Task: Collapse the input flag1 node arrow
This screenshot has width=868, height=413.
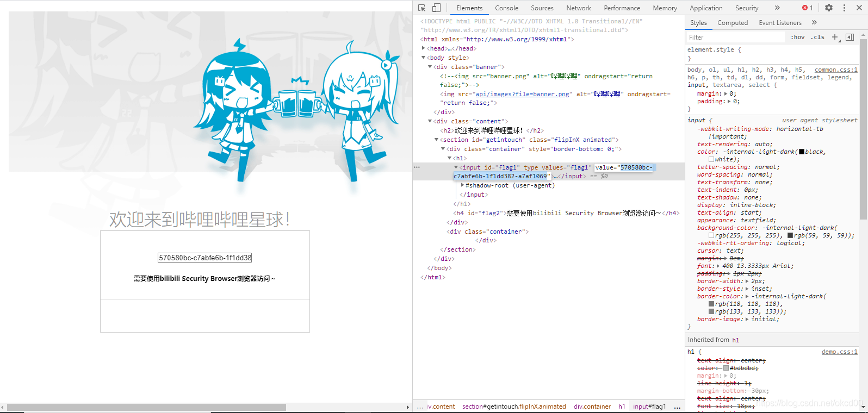Action: [456, 167]
